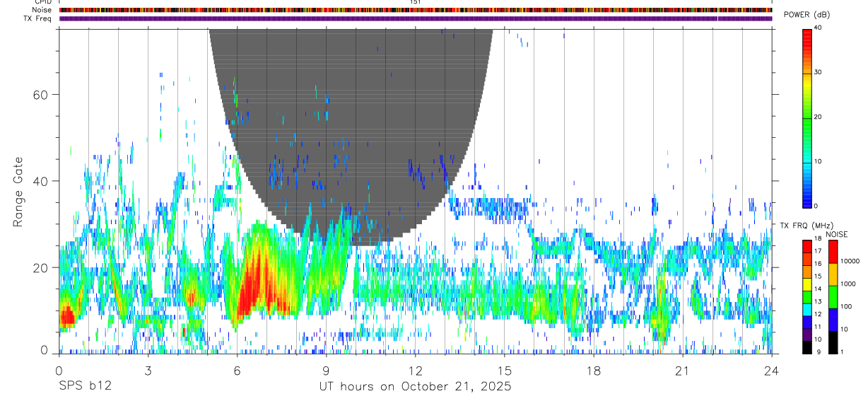The image size is (868, 401).
Task: Click the 'TX Freq' row label
Action: tap(38, 18)
